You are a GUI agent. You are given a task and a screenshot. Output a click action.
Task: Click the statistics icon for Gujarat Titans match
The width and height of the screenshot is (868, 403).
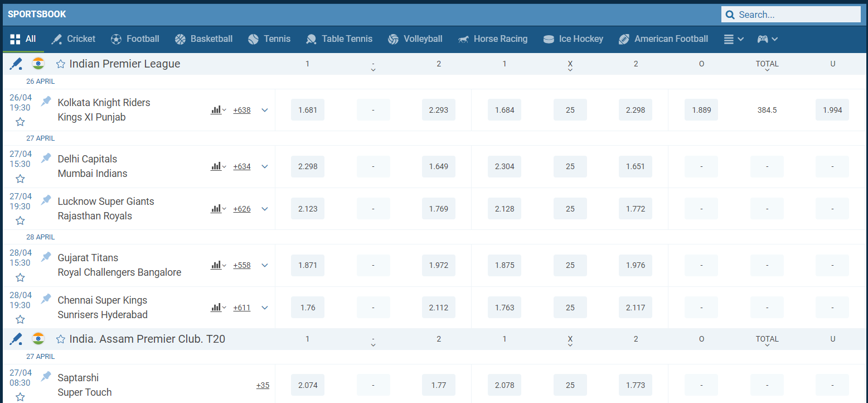pyautogui.click(x=216, y=265)
